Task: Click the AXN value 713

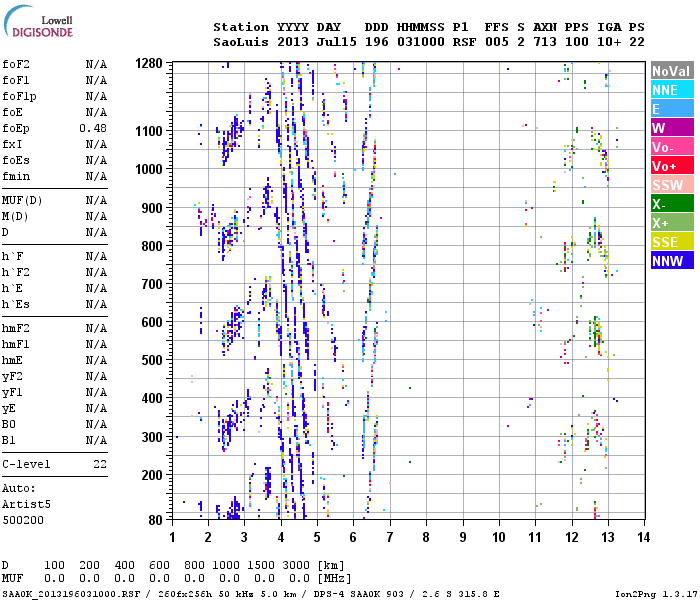Action: tap(545, 42)
